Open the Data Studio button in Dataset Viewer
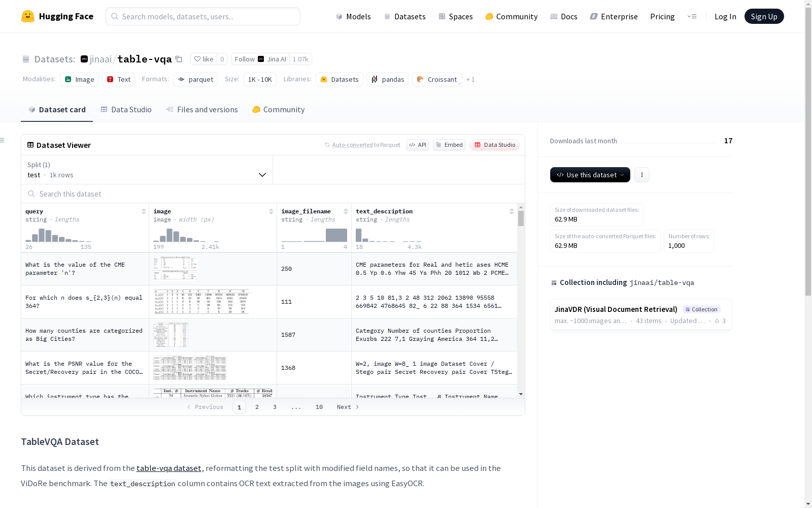The height and width of the screenshot is (508, 812). pyautogui.click(x=494, y=145)
